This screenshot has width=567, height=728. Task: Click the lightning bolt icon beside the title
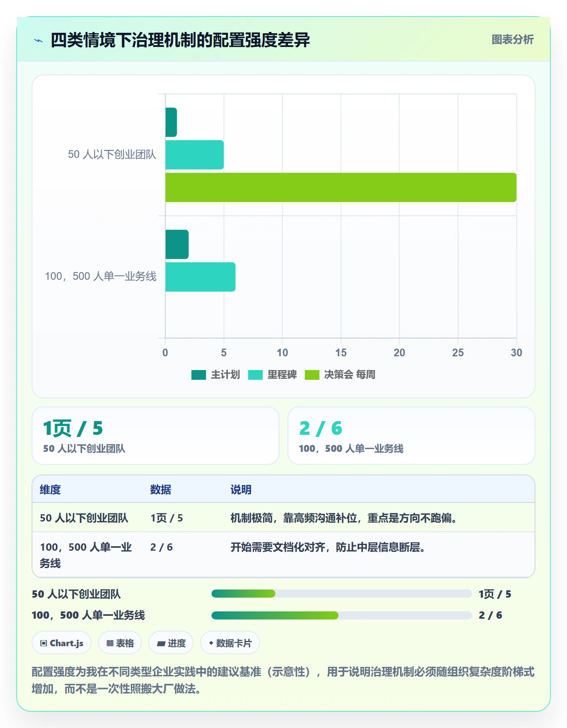pos(38,40)
